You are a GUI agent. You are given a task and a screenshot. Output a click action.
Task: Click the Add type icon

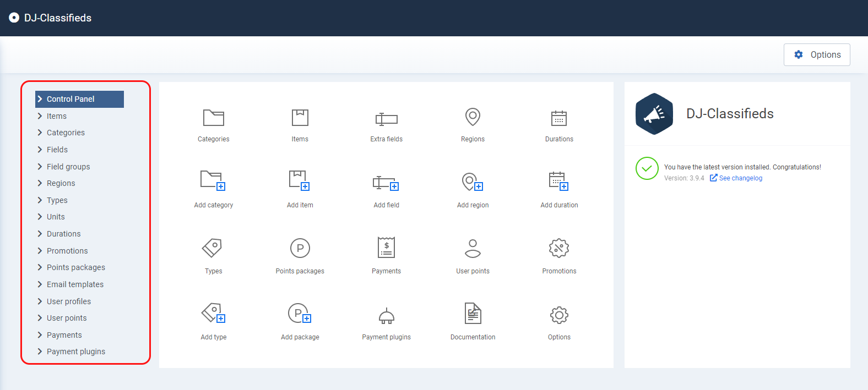click(x=214, y=313)
